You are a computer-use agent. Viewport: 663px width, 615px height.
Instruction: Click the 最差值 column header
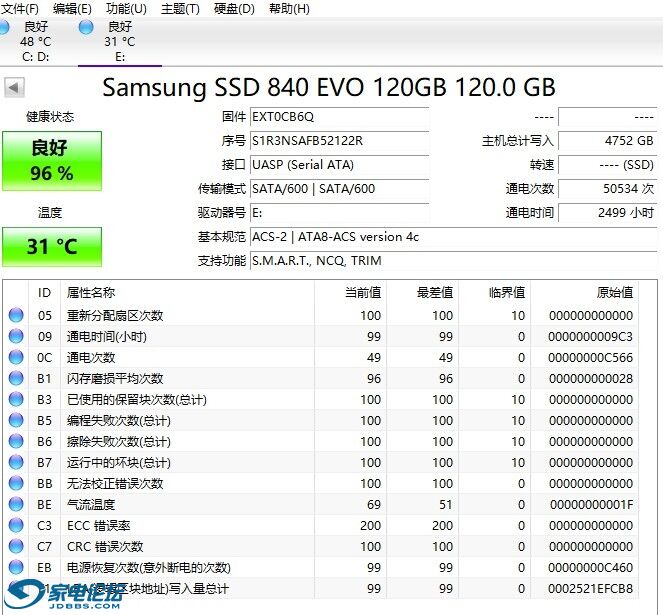pyautogui.click(x=422, y=292)
